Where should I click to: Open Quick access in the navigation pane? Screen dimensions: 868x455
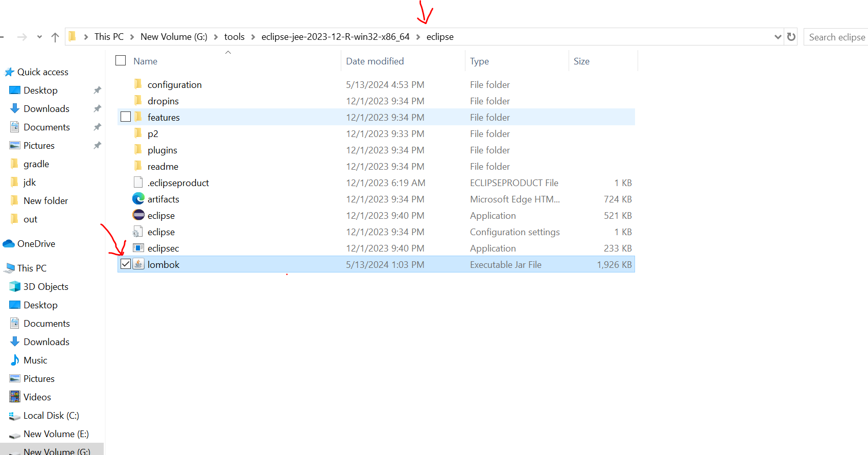(x=43, y=72)
